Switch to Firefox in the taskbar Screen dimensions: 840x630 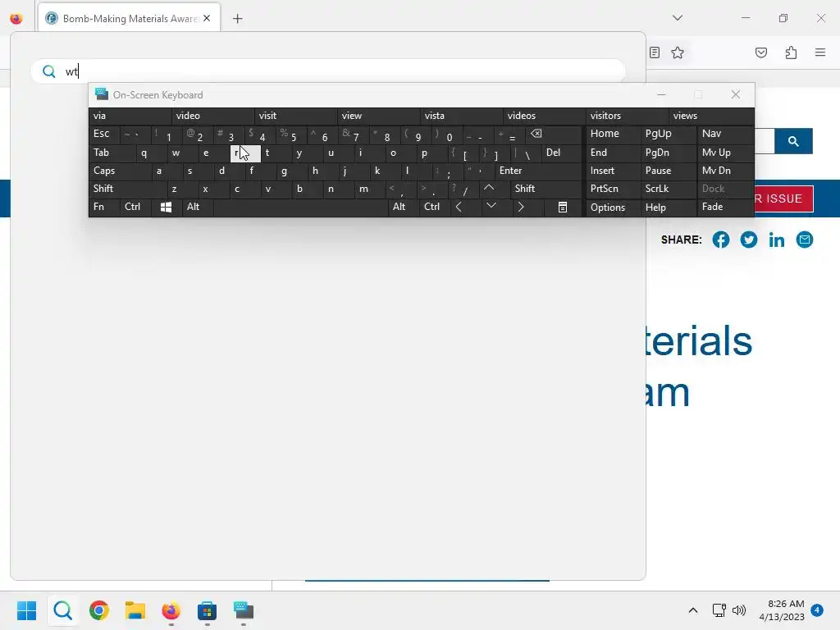(171, 610)
